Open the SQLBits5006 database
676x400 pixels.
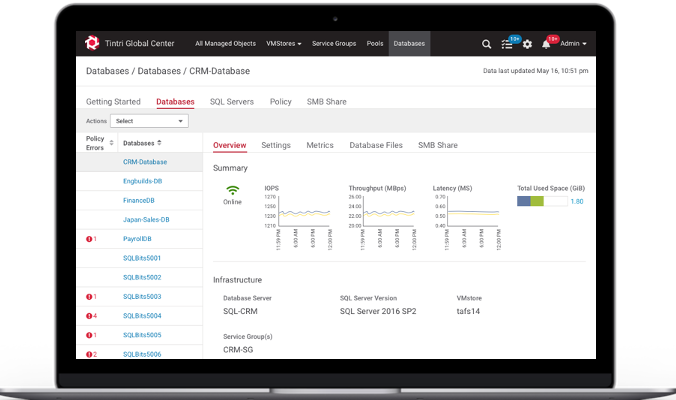(x=142, y=354)
